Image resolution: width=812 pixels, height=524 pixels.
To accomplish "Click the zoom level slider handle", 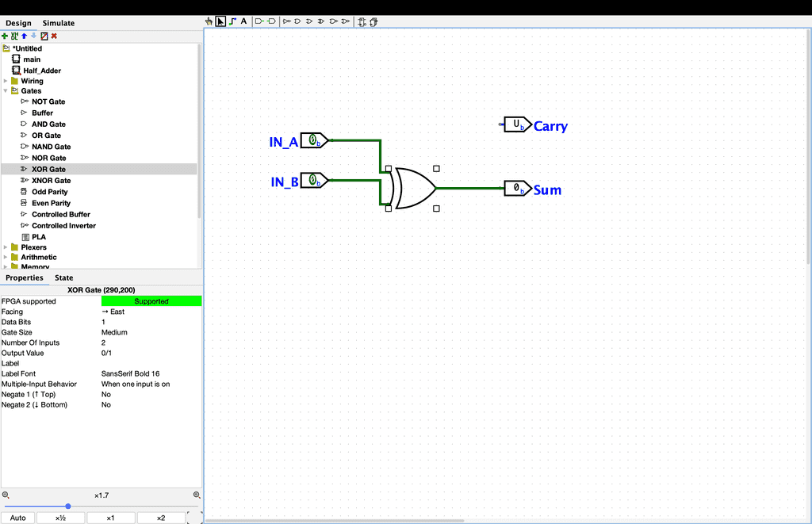I will point(68,506).
